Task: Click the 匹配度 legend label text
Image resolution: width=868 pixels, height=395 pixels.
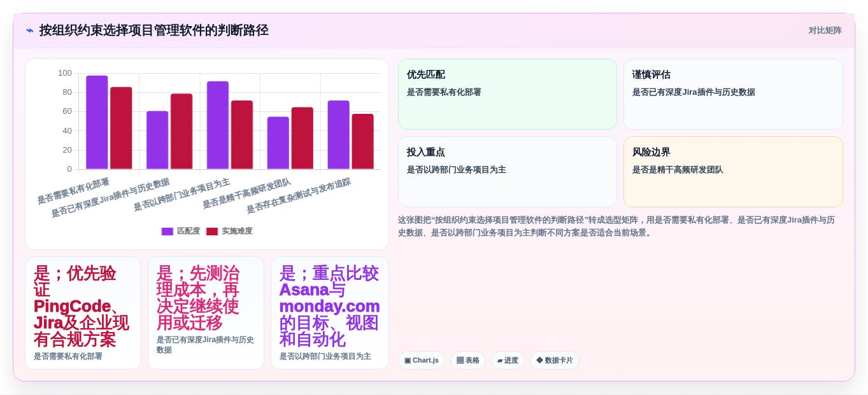Action: pos(189,232)
